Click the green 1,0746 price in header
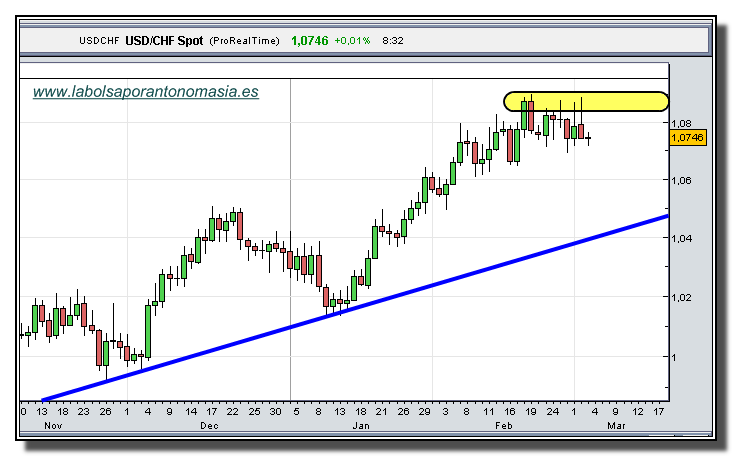732x456 pixels. click(x=309, y=41)
